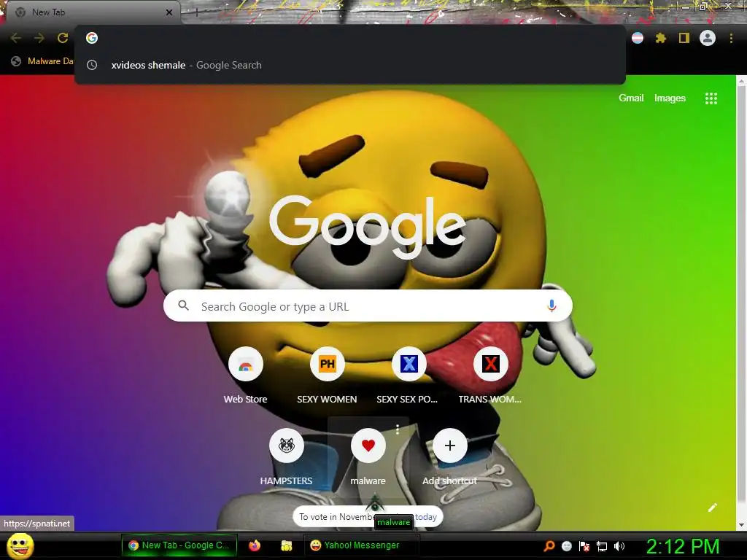Click the scrollbar up arrow
The image size is (747, 560).
pos(741,81)
